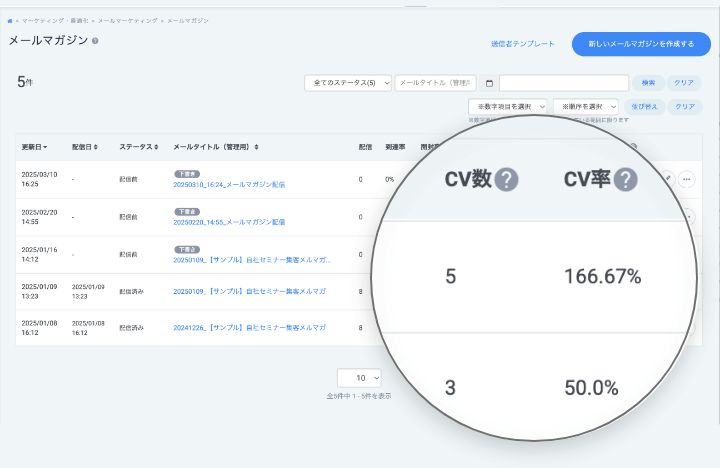Click the マーケティング・費消化 breadcrumb item
This screenshot has height=468, width=720.
point(53,20)
